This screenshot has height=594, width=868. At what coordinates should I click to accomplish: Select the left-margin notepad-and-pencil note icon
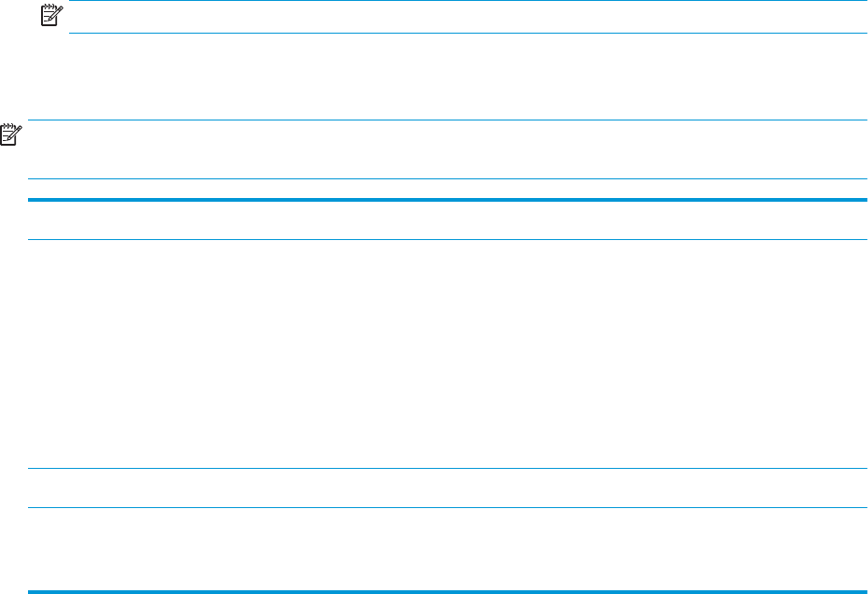[11, 134]
